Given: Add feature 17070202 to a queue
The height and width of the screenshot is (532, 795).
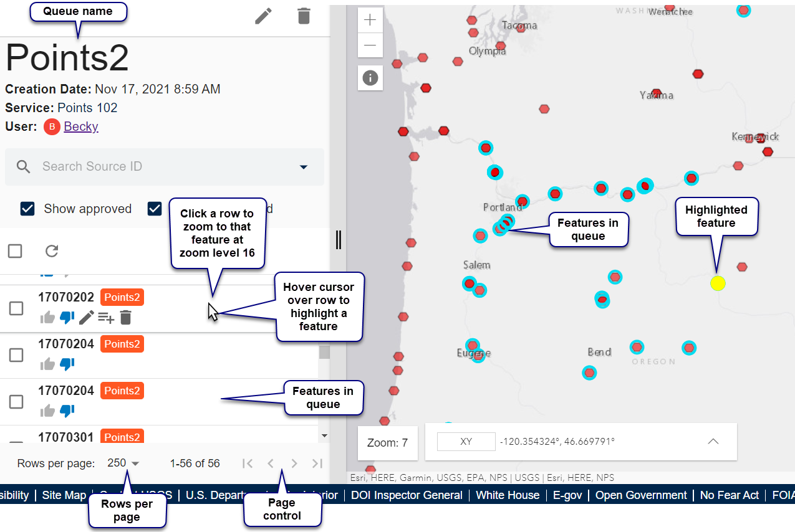Looking at the screenshot, I should coord(105,318).
